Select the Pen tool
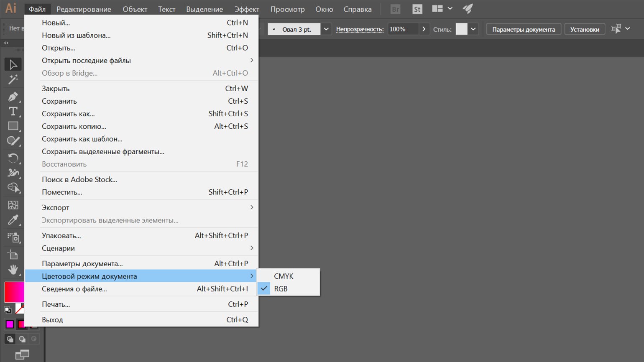Viewport: 644px width, 362px height. tap(13, 97)
